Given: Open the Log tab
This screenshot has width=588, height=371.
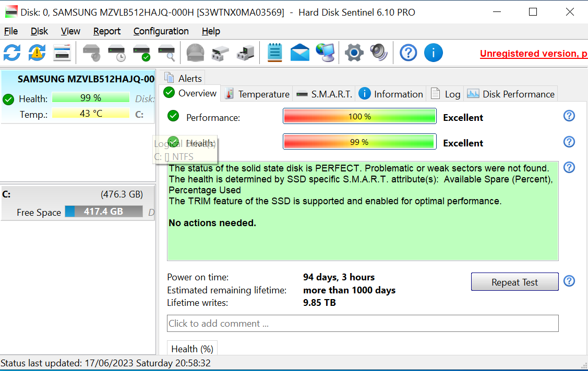Looking at the screenshot, I should point(446,94).
